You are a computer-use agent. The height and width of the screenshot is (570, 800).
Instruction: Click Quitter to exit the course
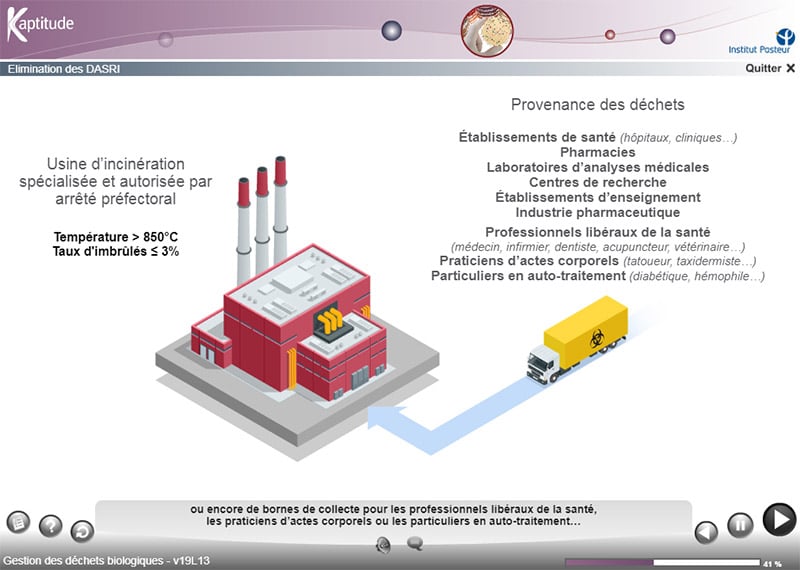coord(770,69)
